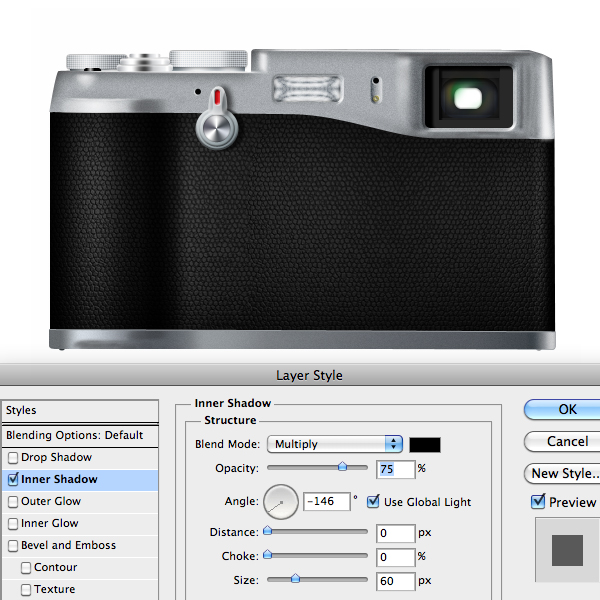600x600 pixels.
Task: Click the Layer Style title bar
Action: 300,375
